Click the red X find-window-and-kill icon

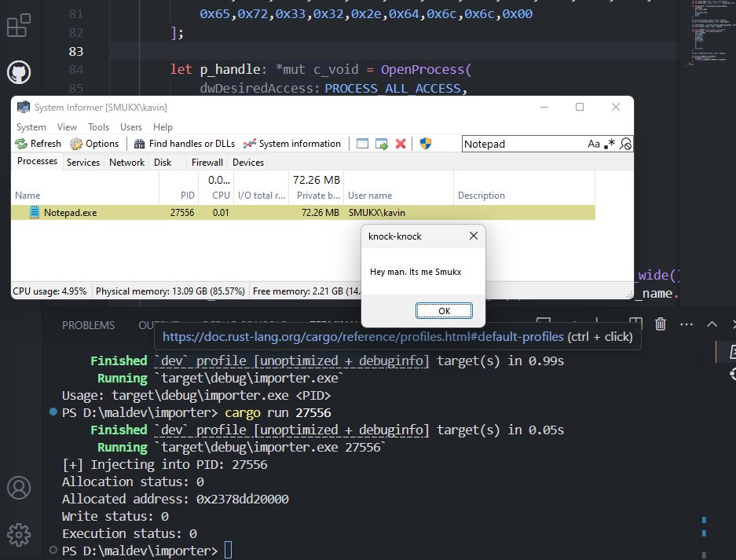click(401, 144)
